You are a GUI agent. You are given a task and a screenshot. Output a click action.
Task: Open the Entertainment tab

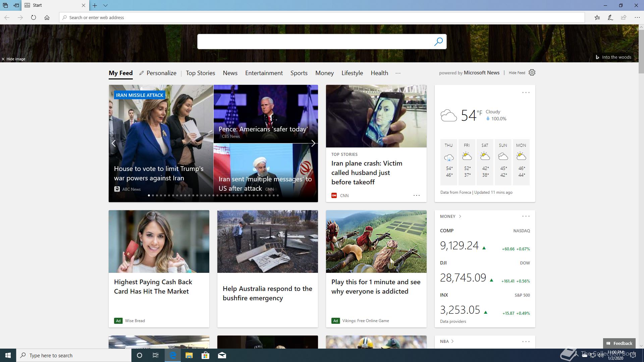[264, 73]
